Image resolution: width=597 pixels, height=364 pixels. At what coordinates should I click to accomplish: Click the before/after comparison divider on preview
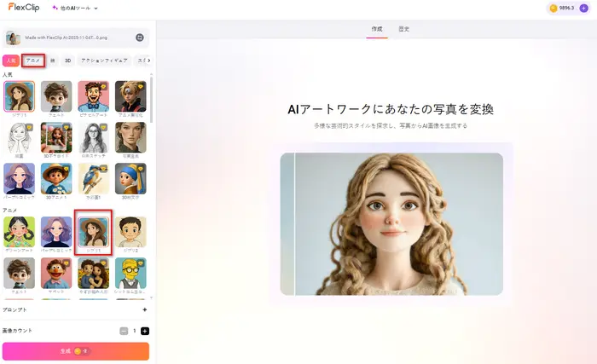[295, 224]
